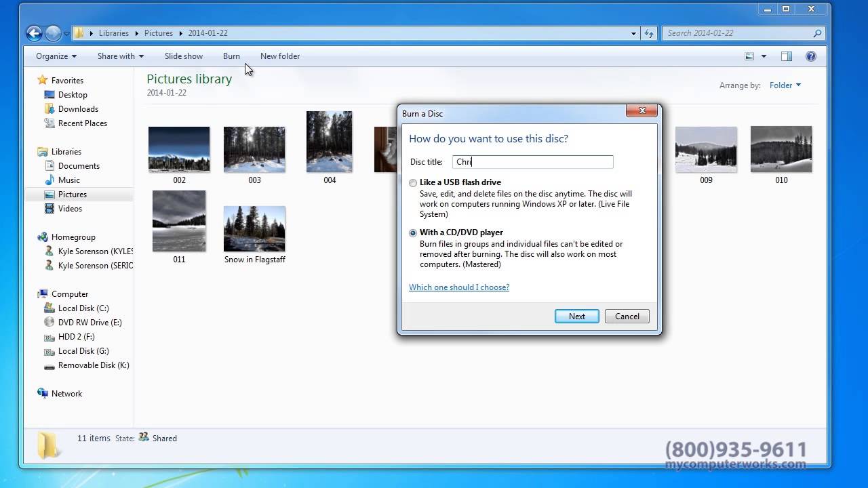Screen dimensions: 868x488
Task: Open the Arrange by Folder dropdown
Action: click(785, 85)
